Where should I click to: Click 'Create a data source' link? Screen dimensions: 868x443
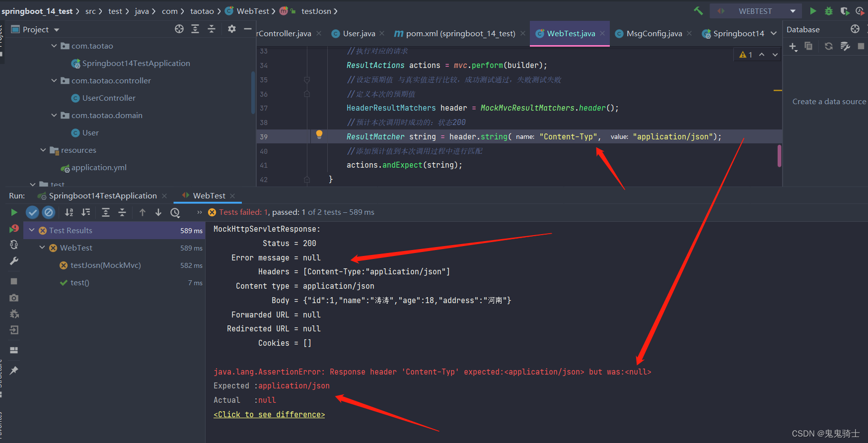click(x=829, y=101)
